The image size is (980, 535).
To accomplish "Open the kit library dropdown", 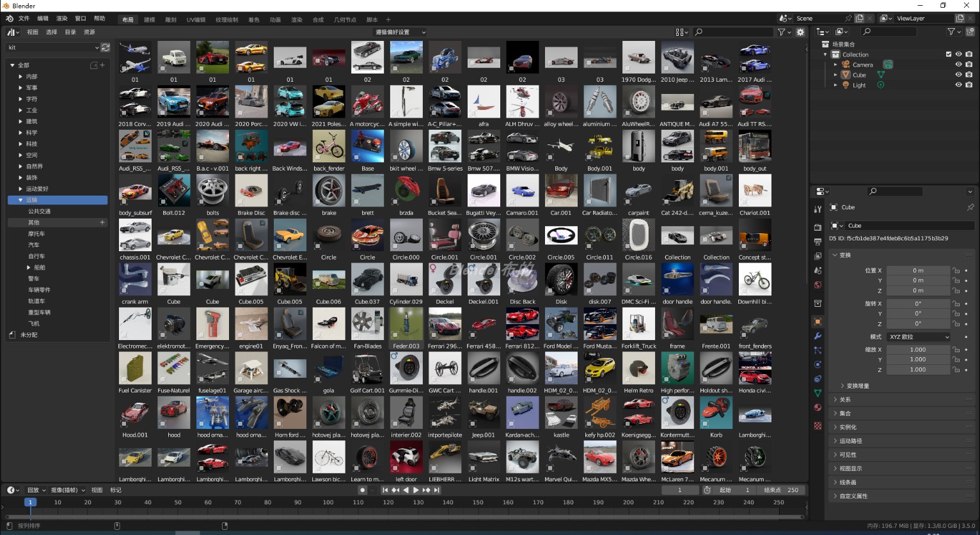I will (x=53, y=47).
